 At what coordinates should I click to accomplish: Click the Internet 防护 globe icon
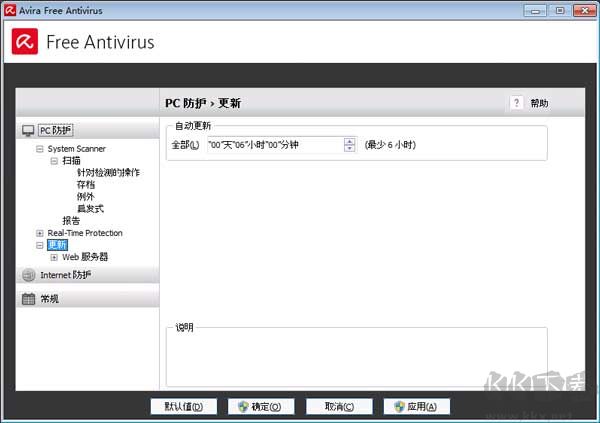click(x=29, y=275)
